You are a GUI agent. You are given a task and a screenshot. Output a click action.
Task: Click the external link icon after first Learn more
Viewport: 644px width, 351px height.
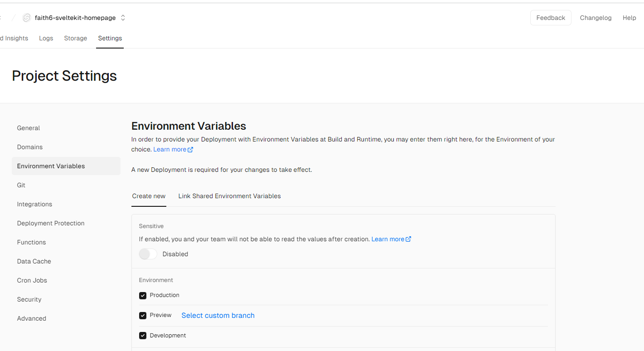[x=190, y=150]
